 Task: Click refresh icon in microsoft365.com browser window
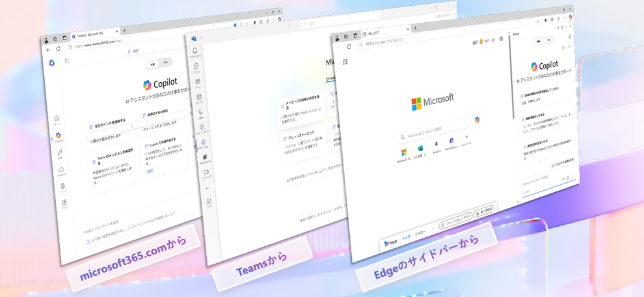[x=58, y=49]
